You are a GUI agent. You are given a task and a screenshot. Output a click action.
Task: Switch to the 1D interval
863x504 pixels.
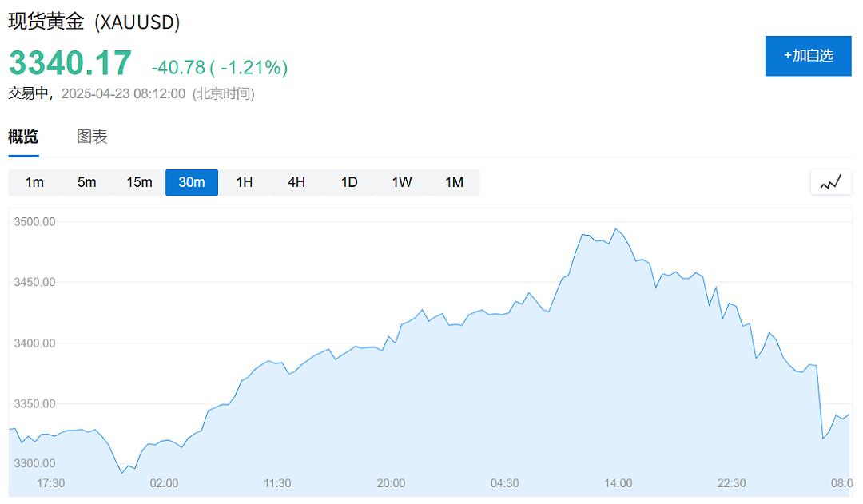tap(349, 182)
